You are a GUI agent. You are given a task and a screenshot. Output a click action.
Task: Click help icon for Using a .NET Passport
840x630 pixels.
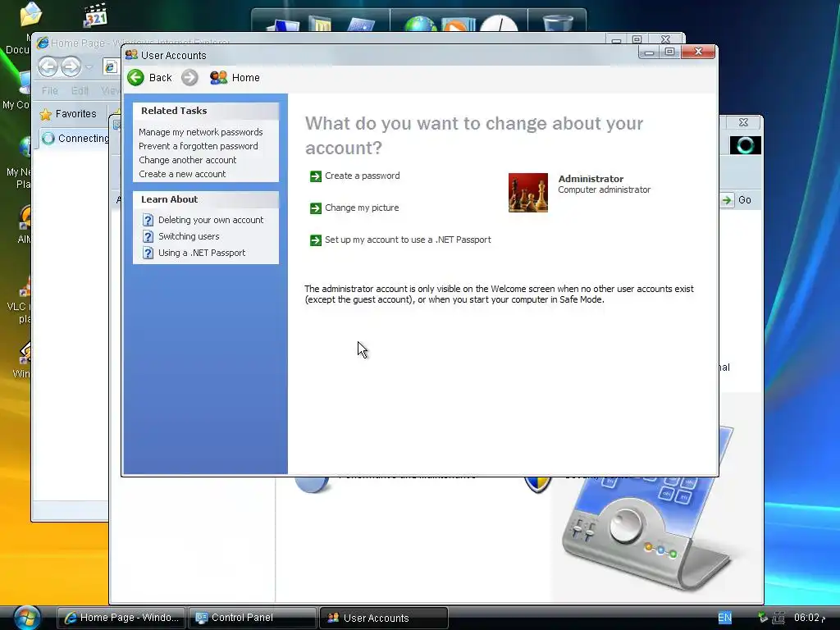click(148, 253)
